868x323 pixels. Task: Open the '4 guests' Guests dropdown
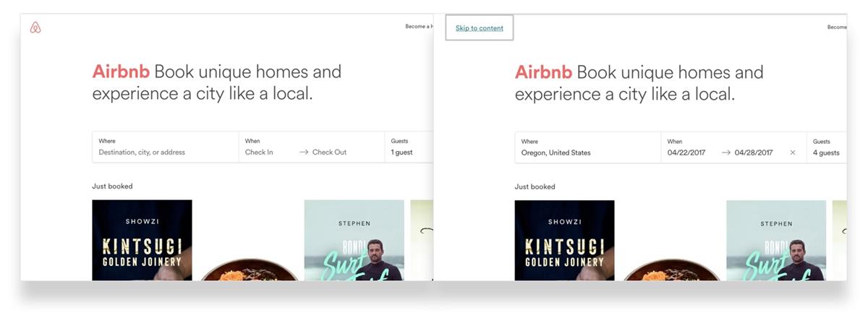coord(827,147)
